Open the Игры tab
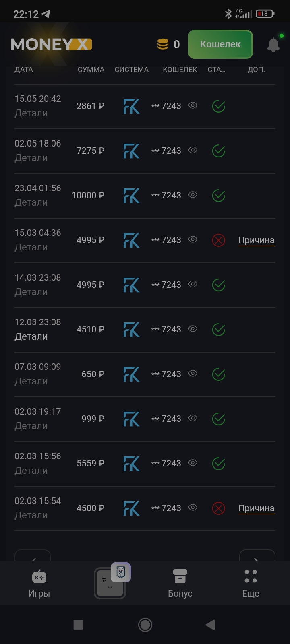 tap(39, 583)
